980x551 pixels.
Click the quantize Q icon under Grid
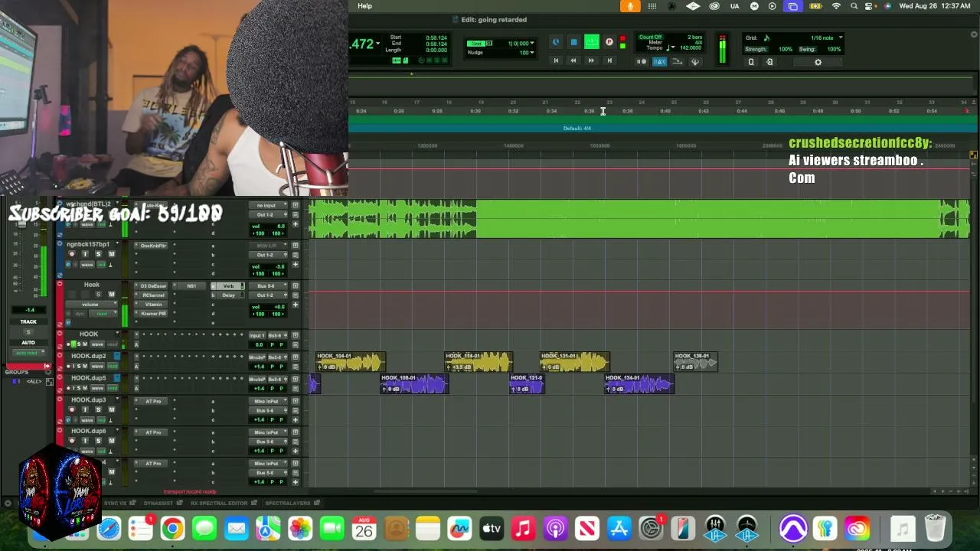[x=751, y=62]
